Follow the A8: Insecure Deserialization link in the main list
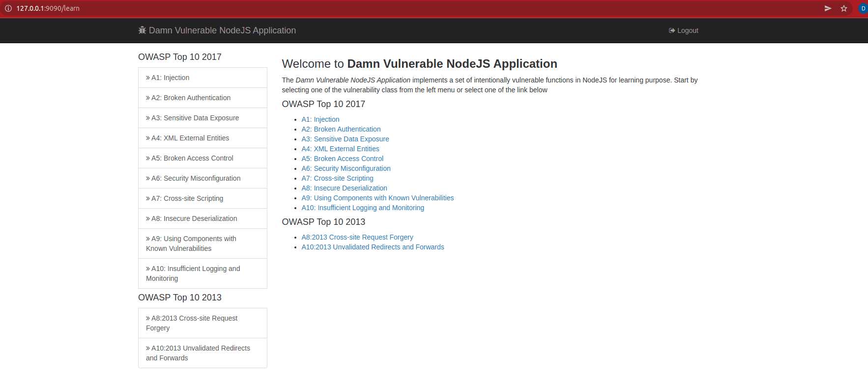This screenshot has width=868, height=380. coord(345,188)
